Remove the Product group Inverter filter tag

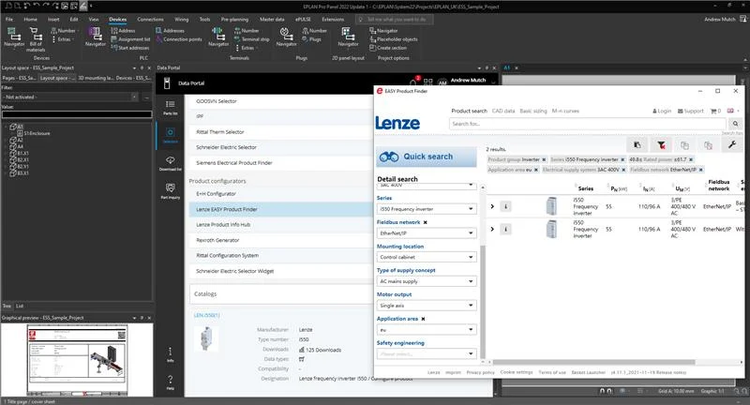point(544,160)
